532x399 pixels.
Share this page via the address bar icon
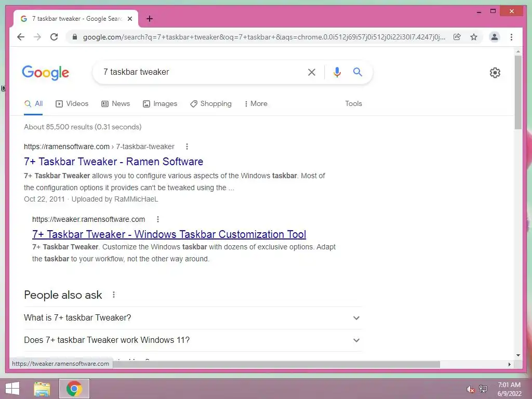coord(457,37)
